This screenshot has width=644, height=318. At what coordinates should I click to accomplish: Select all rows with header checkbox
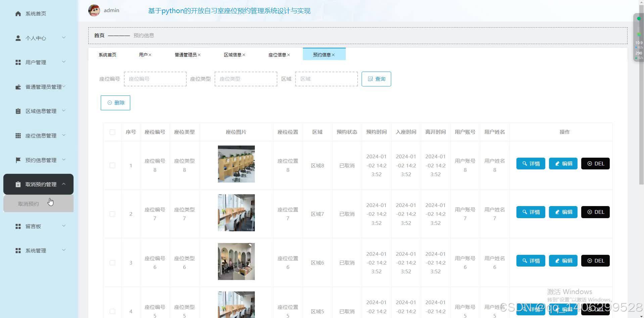coord(112,132)
